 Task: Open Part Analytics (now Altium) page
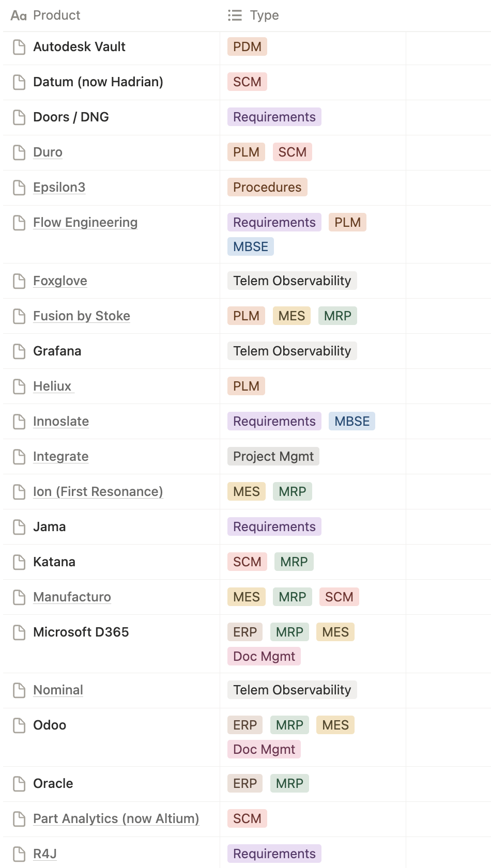pos(116,819)
